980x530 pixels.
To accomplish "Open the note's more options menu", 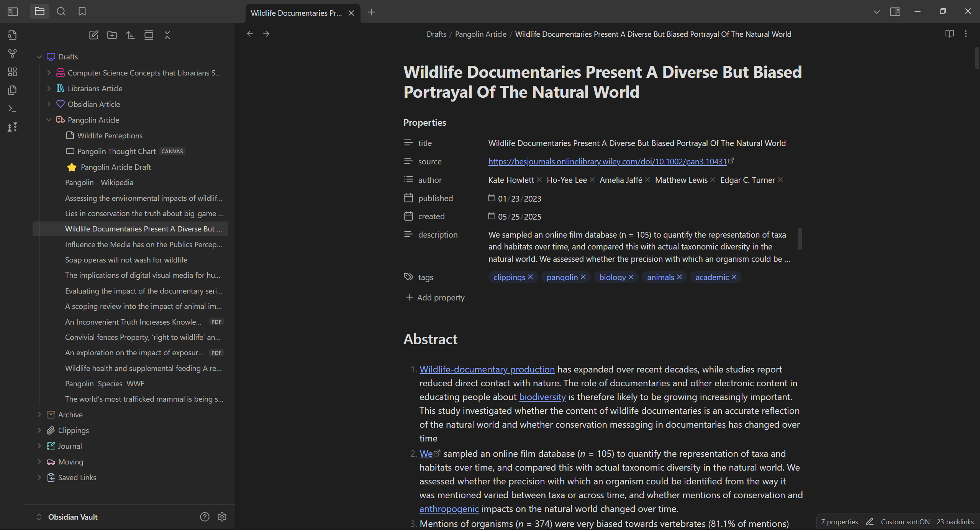I will (966, 34).
